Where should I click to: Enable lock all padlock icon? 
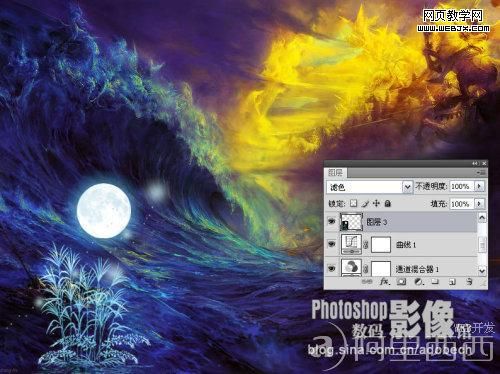tap(387, 203)
